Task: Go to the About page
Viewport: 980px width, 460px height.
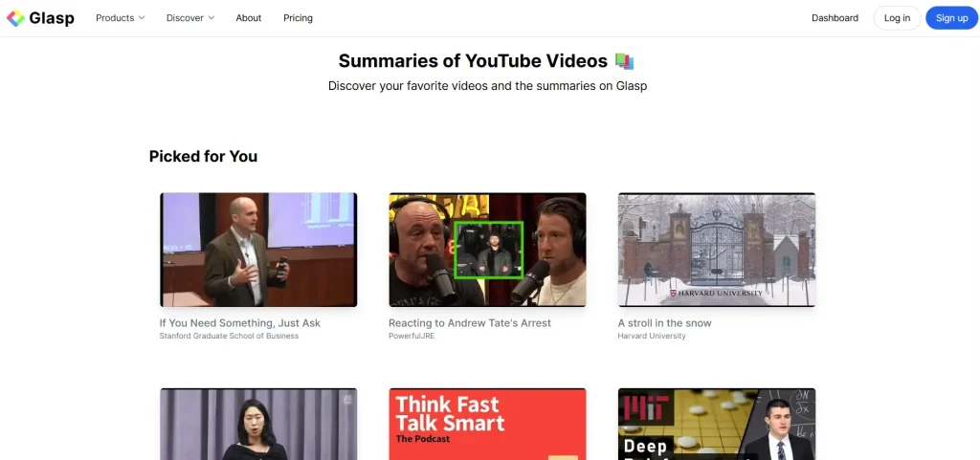Action: tap(248, 18)
